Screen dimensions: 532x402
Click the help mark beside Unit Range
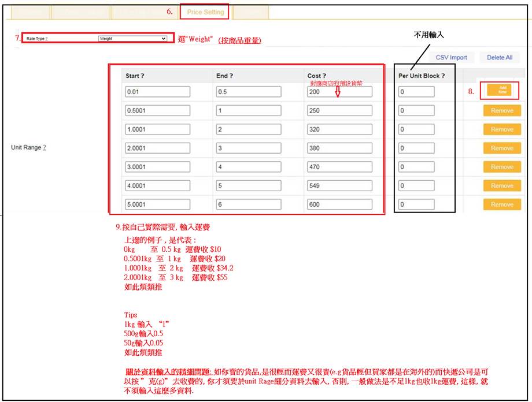click(x=45, y=148)
